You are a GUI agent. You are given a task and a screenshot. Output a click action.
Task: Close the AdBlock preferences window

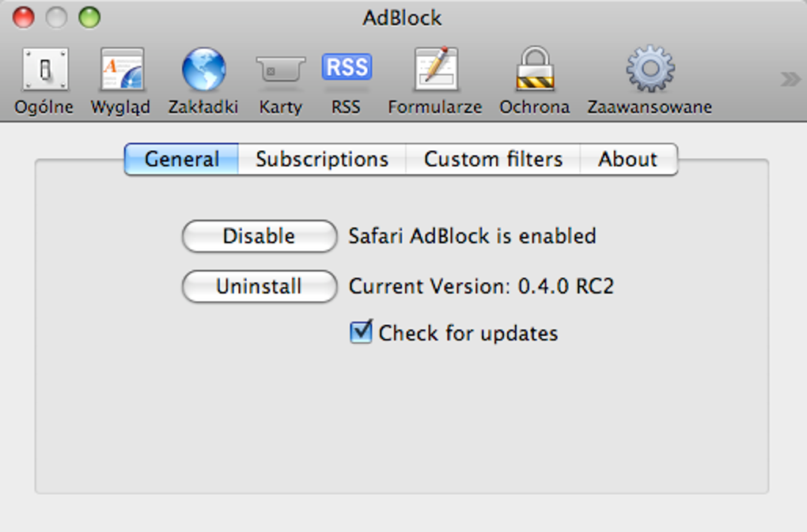(x=24, y=17)
